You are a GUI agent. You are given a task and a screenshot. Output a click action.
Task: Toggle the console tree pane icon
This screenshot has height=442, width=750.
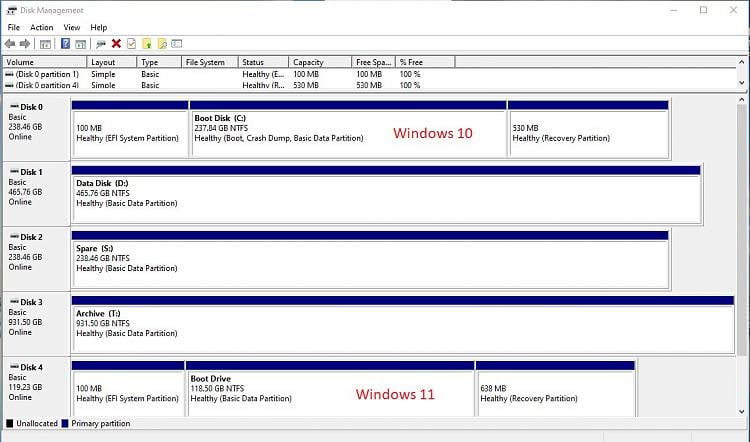(x=45, y=44)
